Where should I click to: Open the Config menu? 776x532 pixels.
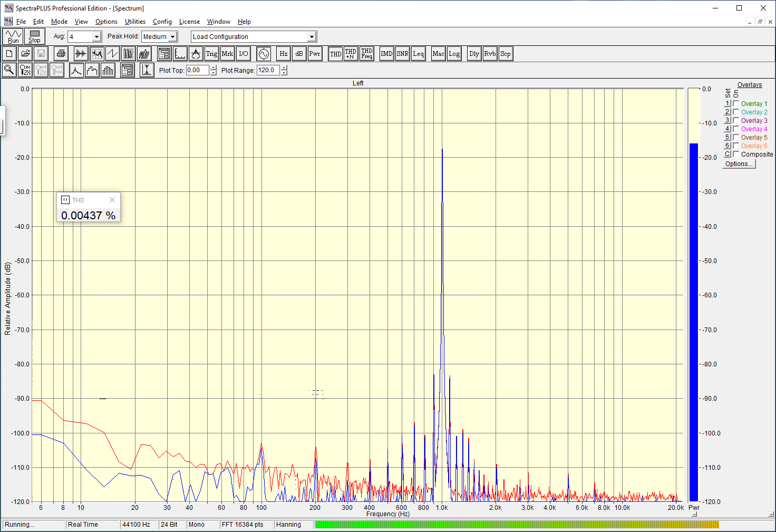162,22
